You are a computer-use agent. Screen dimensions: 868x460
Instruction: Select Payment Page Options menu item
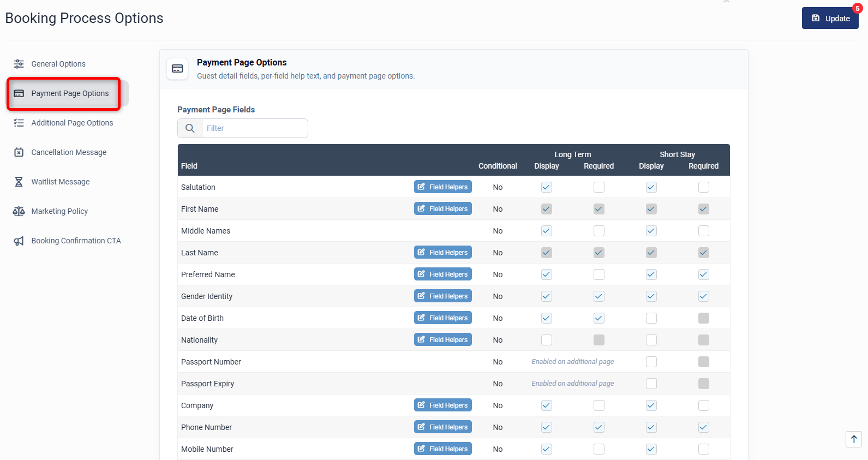pos(68,93)
